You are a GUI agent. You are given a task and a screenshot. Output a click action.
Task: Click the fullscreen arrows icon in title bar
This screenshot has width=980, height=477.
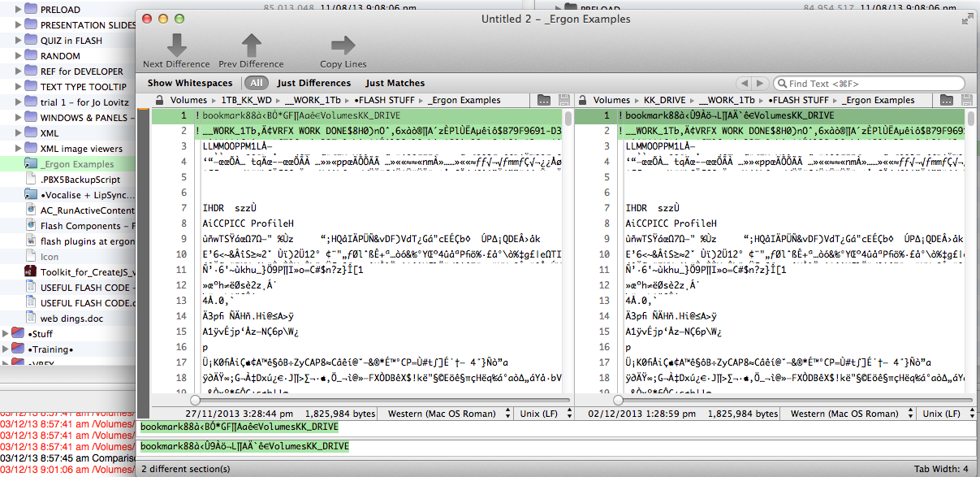coord(967,18)
